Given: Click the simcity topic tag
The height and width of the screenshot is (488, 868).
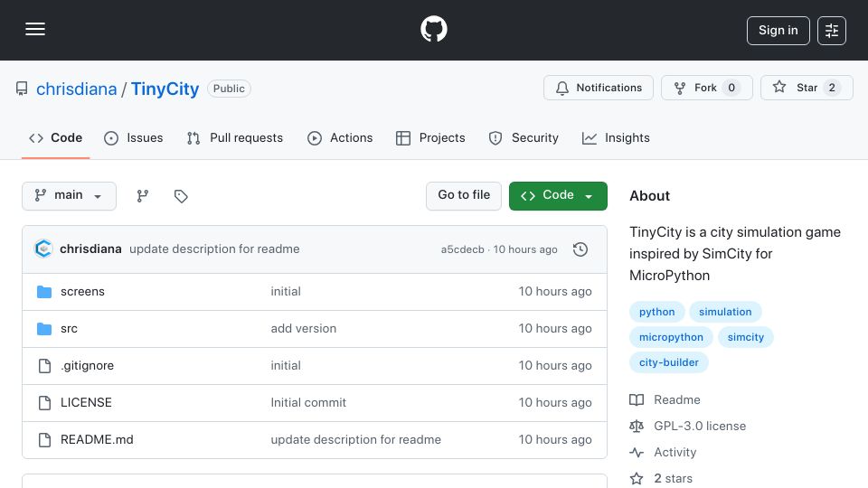Looking at the screenshot, I should [x=746, y=337].
